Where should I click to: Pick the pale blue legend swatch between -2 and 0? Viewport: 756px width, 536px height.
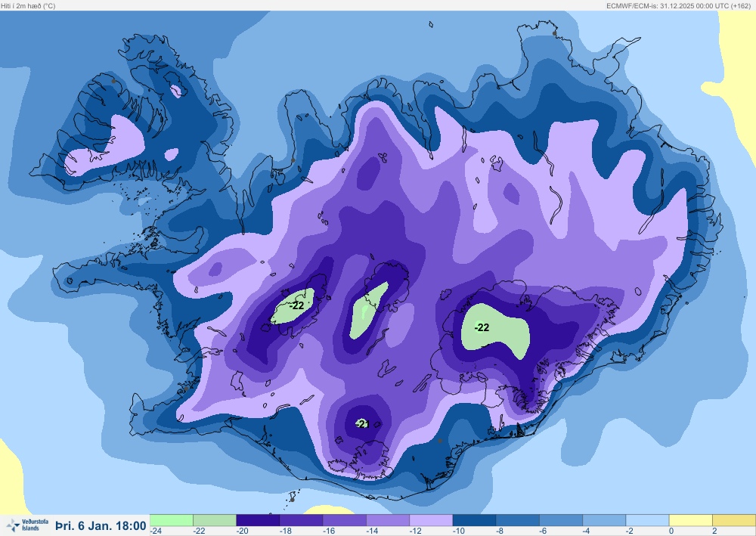(648, 520)
